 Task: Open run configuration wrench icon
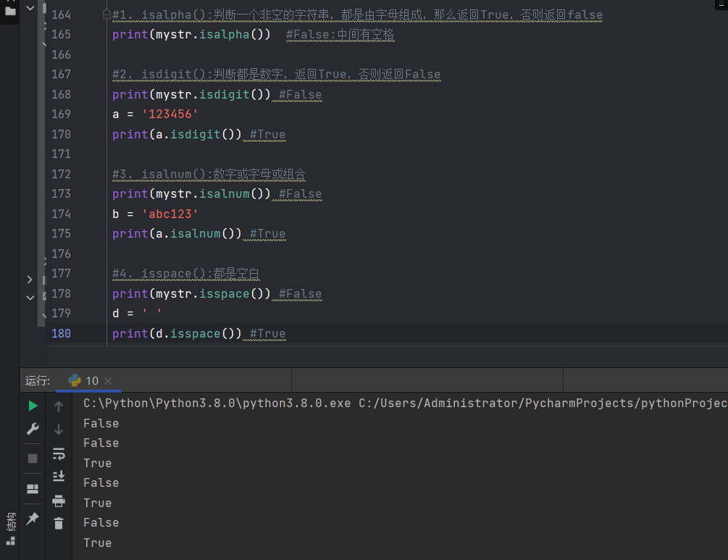[33, 429]
